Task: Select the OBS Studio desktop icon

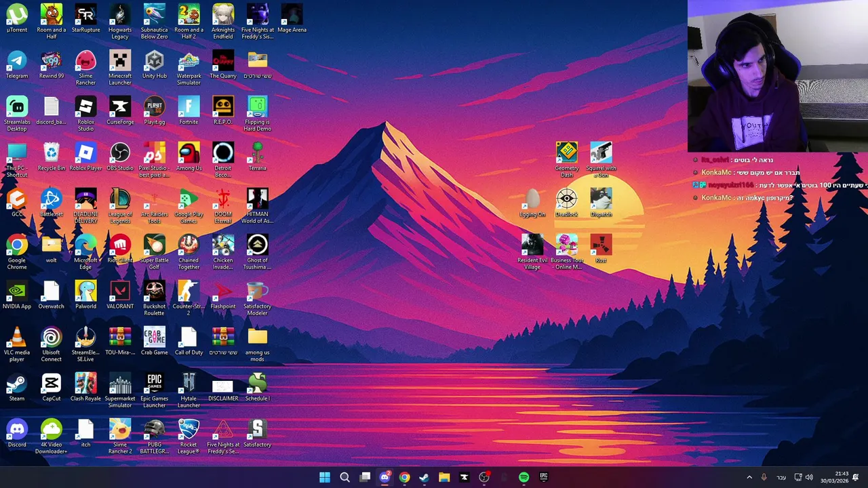Action: (120, 157)
